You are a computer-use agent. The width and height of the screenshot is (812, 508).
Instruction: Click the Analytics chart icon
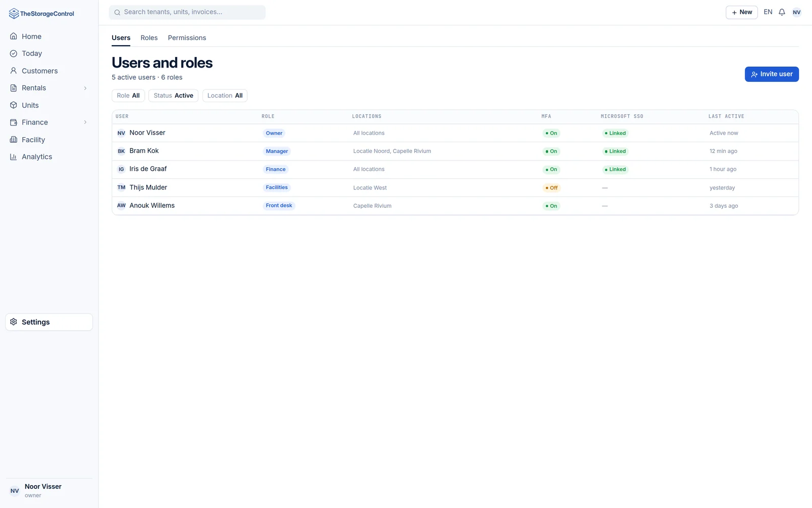pos(14,157)
